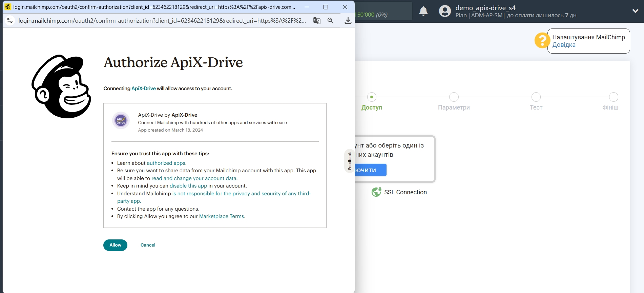Click the zoom magnifier icon in address bar
644x293 pixels.
pos(330,21)
